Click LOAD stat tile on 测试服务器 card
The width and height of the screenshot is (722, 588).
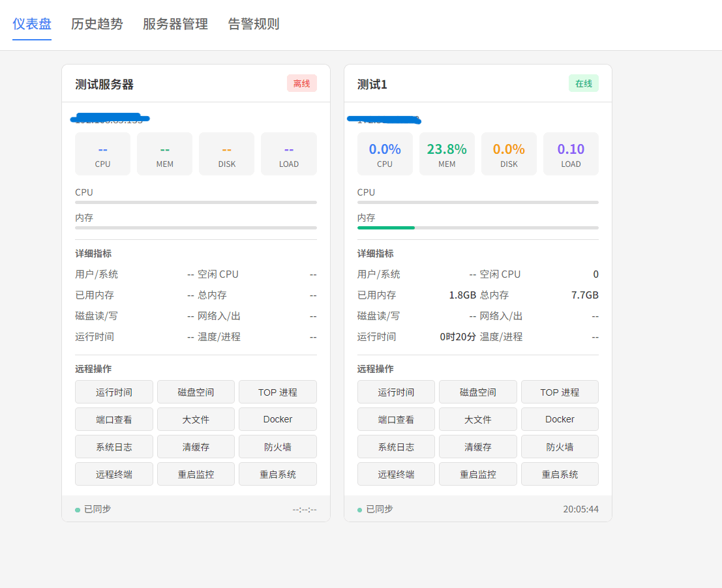289,154
